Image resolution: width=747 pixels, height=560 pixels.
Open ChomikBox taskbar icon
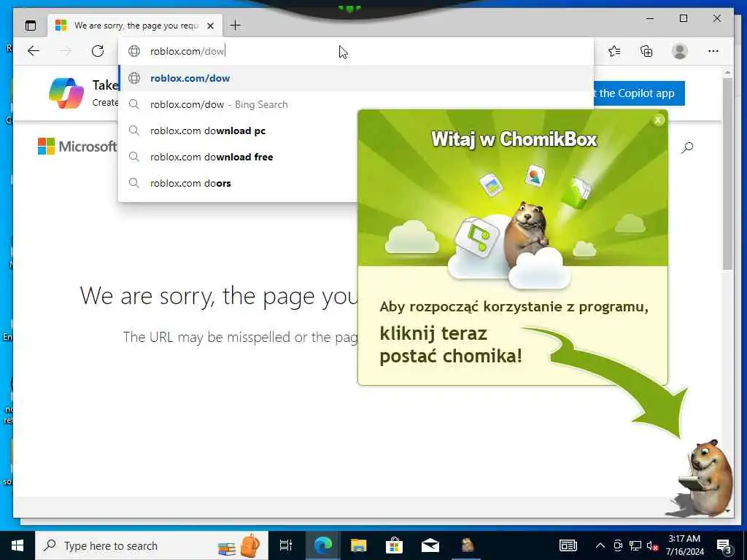(x=467, y=545)
